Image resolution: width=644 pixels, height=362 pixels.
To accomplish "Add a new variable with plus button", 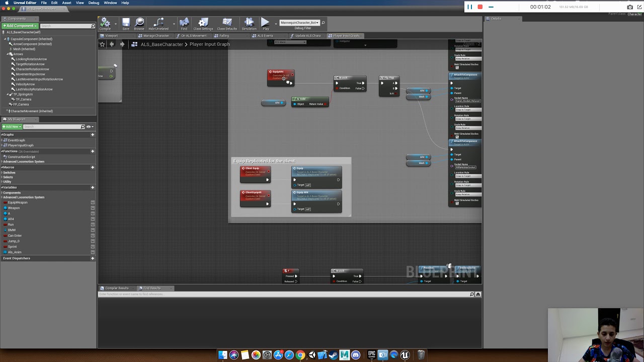I will click(93, 188).
